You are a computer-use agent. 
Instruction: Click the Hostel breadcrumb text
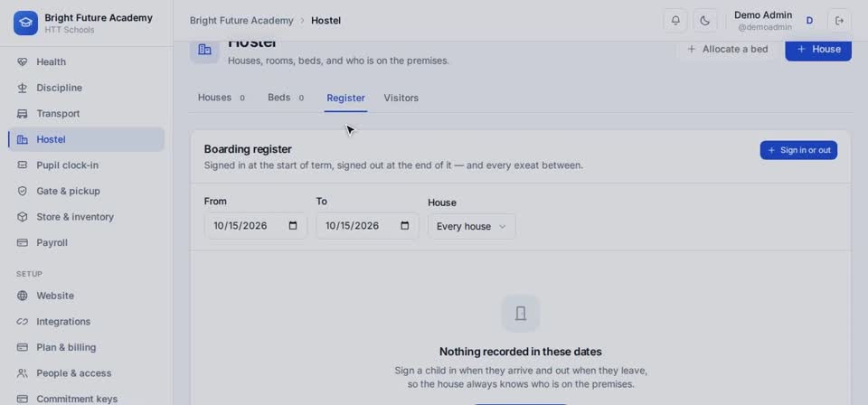pyautogui.click(x=326, y=21)
